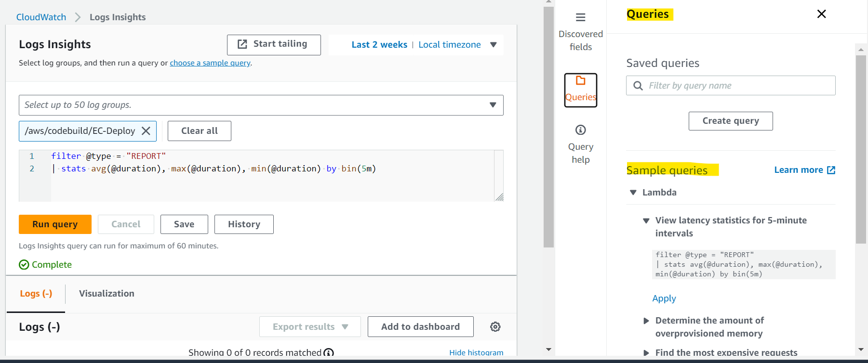Collapse the Lambda sample queries section
The image size is (868, 363).
tap(633, 193)
